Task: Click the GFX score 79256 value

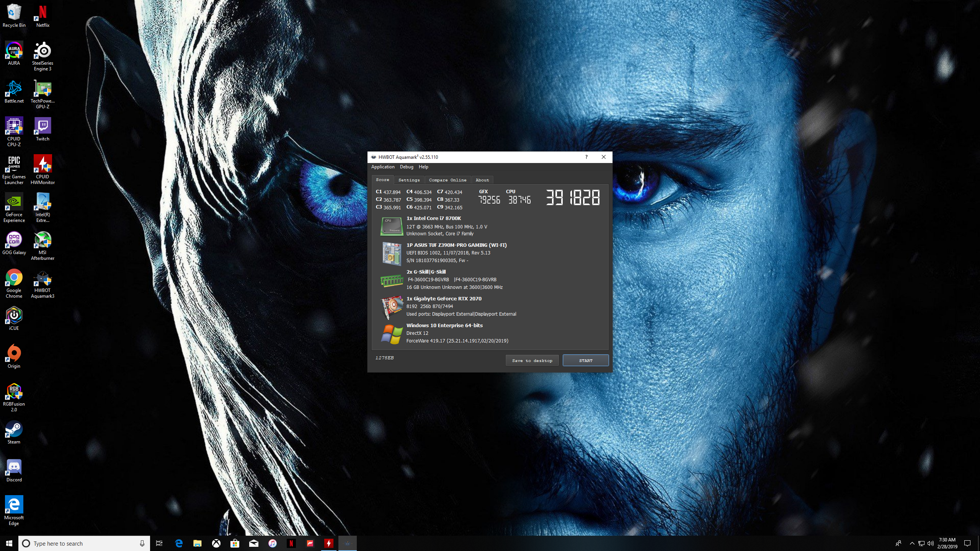Action: pos(489,200)
